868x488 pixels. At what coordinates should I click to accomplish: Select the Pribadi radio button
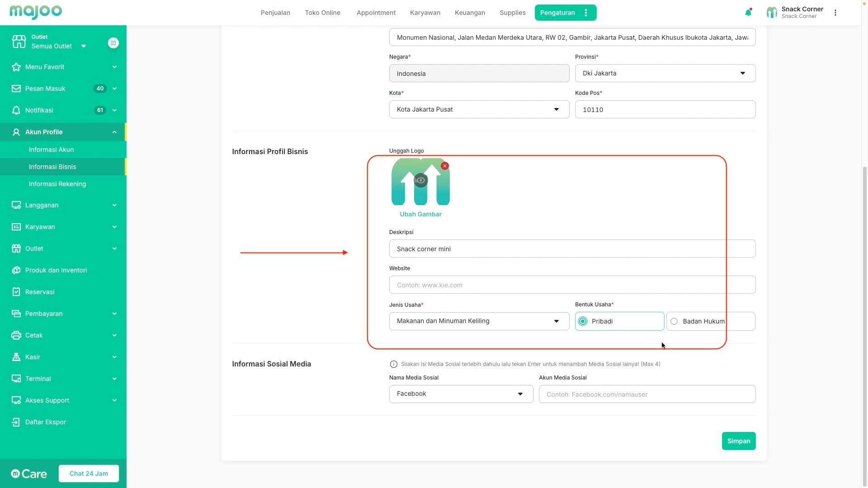(x=583, y=321)
